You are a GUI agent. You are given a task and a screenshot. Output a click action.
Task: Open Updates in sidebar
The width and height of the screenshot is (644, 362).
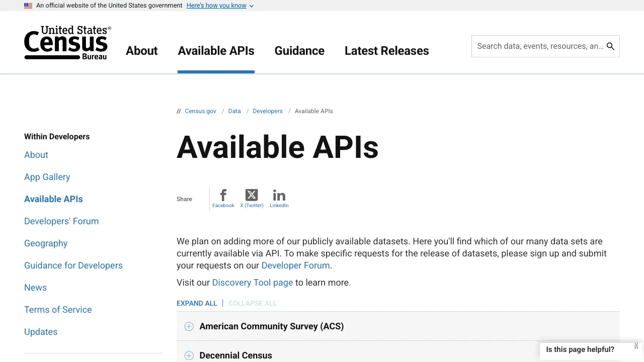click(x=41, y=332)
